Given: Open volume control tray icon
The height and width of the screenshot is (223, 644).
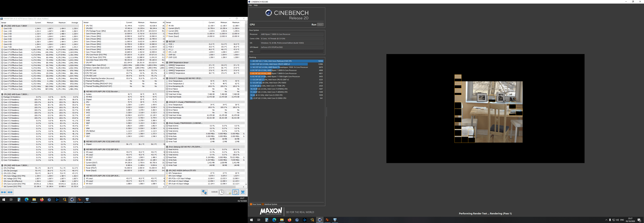Looking at the screenshot, I should [x=618, y=220].
